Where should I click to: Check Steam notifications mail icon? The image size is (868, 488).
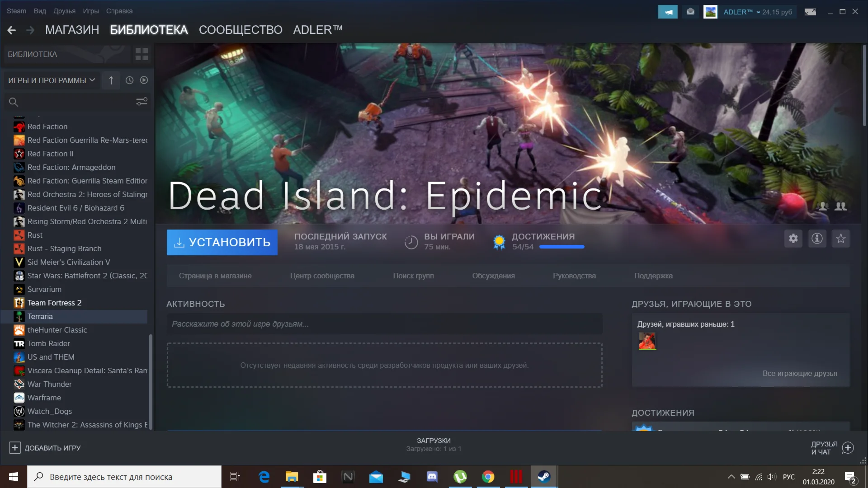[690, 11]
